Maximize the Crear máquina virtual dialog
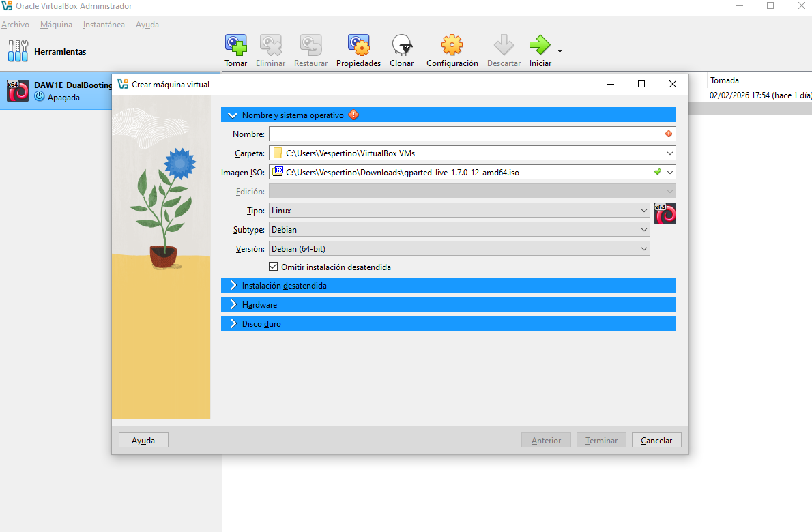 (641, 84)
